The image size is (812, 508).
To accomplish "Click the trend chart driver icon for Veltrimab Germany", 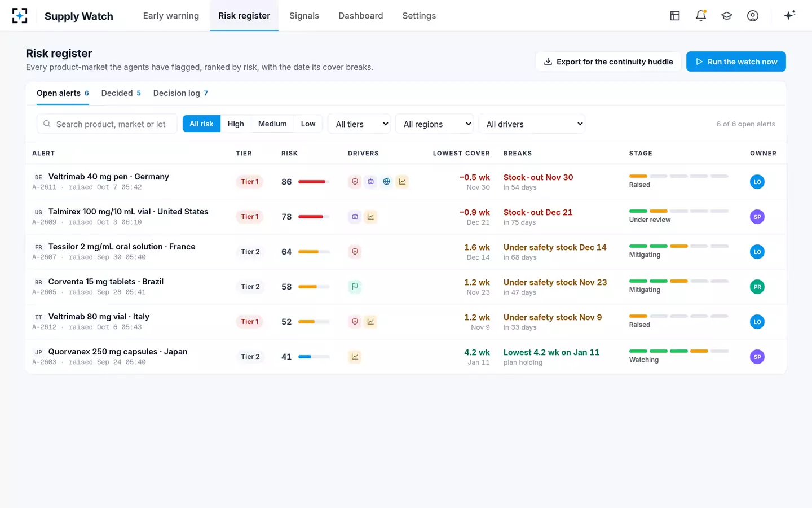I will [x=402, y=182].
